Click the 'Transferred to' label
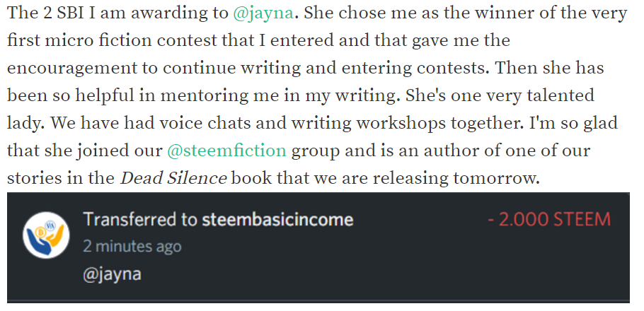The width and height of the screenshot is (644, 311). click(140, 220)
